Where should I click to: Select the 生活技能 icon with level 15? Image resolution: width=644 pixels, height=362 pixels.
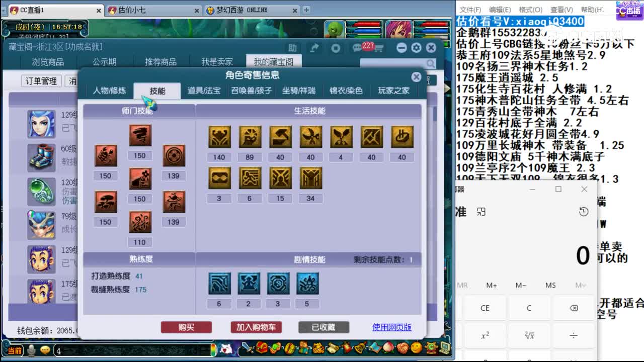pyautogui.click(x=280, y=178)
